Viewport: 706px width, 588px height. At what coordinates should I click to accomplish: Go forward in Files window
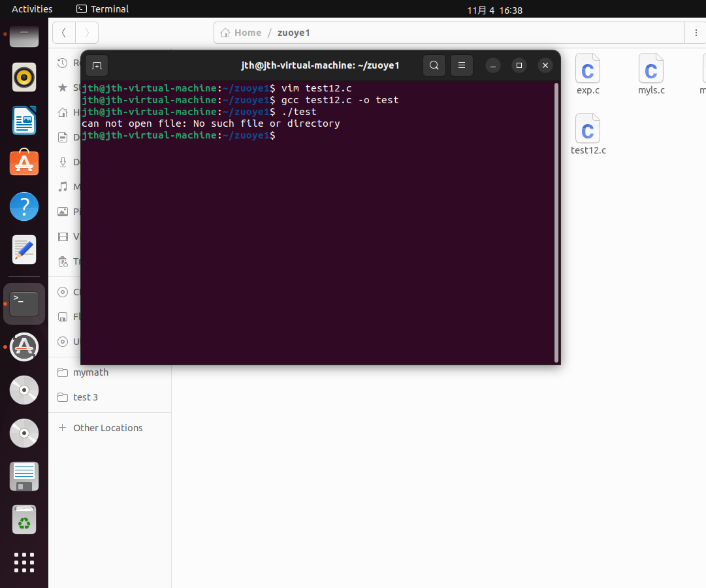coord(87,33)
